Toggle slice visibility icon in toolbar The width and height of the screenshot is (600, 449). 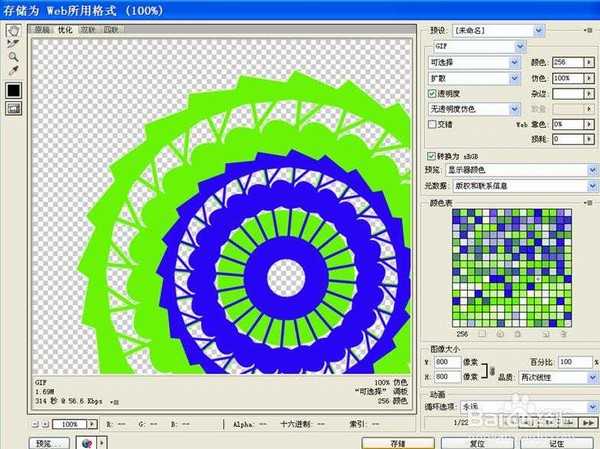coord(14,109)
